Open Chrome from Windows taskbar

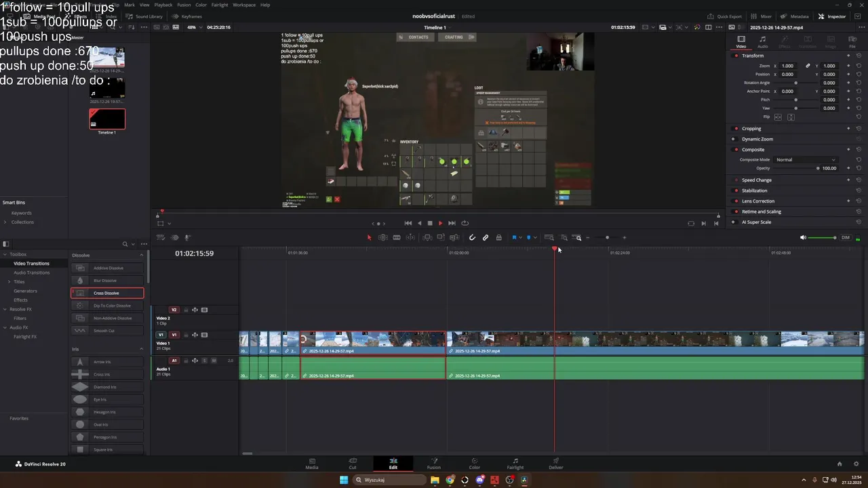coord(450,480)
